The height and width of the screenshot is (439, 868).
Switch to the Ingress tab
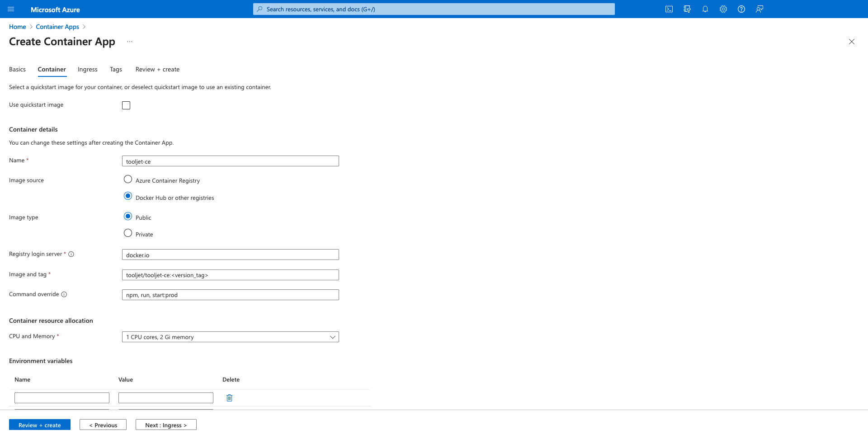[87, 69]
